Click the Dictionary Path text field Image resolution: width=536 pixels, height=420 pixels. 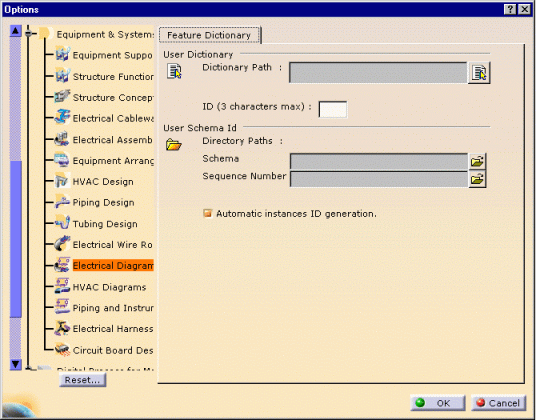[x=378, y=72]
